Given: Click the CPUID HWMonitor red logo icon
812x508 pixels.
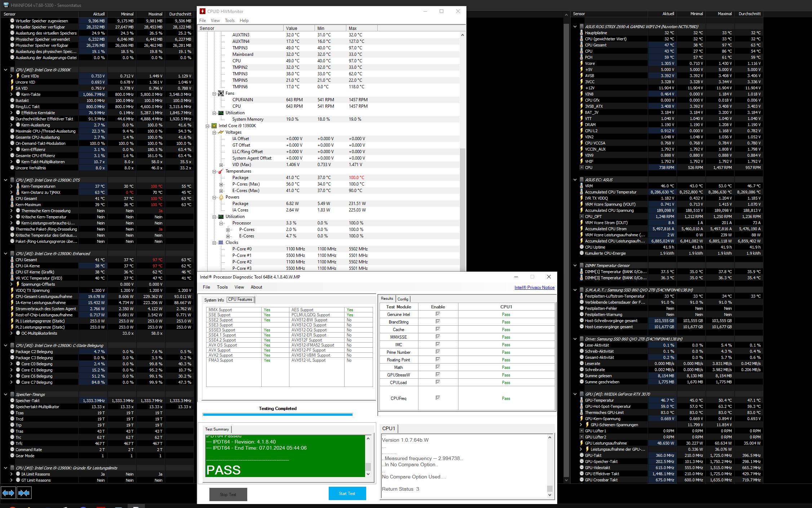Looking at the screenshot, I should pyautogui.click(x=203, y=11).
